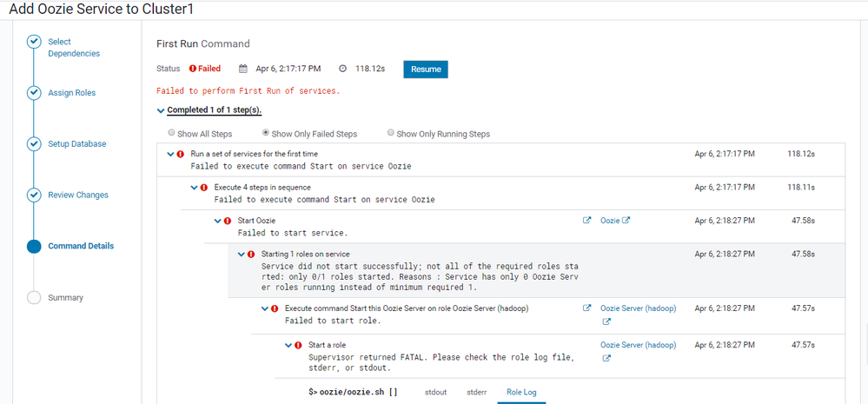Select Show Only Failed Steps radio button

click(266, 134)
